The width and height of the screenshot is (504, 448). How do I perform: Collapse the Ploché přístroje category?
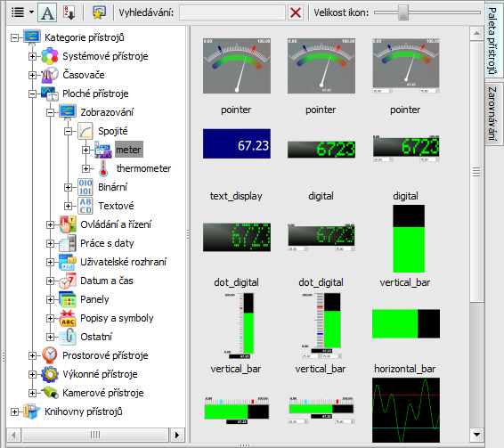pyautogui.click(x=32, y=94)
